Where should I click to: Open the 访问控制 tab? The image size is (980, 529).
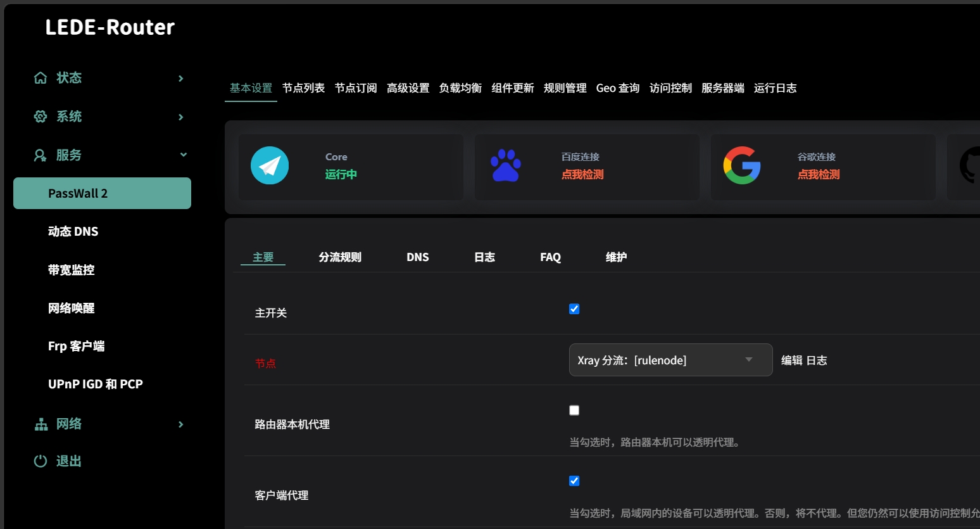670,88
